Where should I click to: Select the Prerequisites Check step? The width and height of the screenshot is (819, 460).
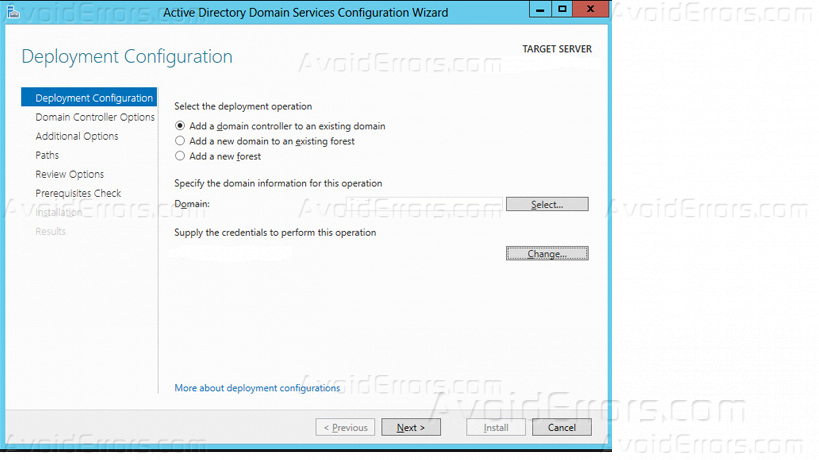pyautogui.click(x=78, y=193)
